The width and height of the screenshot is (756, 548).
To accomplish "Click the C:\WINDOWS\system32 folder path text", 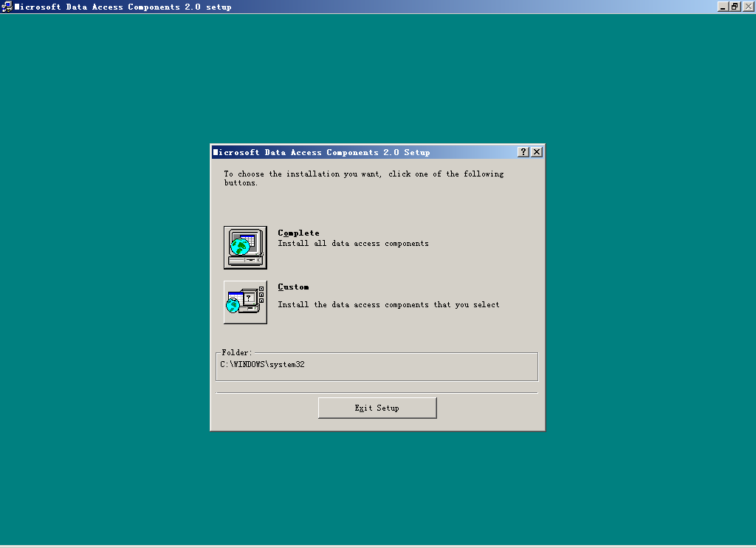I will (262, 364).
